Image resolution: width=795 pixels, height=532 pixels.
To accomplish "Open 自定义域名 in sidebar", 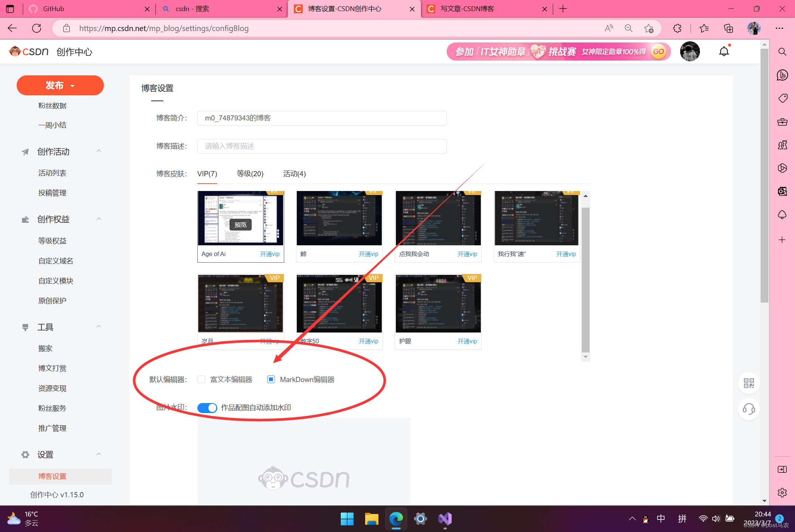I will [x=55, y=261].
